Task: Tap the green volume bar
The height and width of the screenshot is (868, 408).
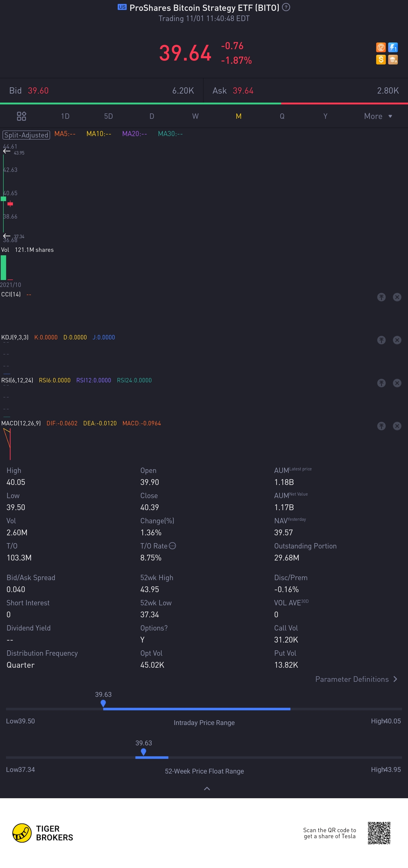Action: pyautogui.click(x=3, y=268)
